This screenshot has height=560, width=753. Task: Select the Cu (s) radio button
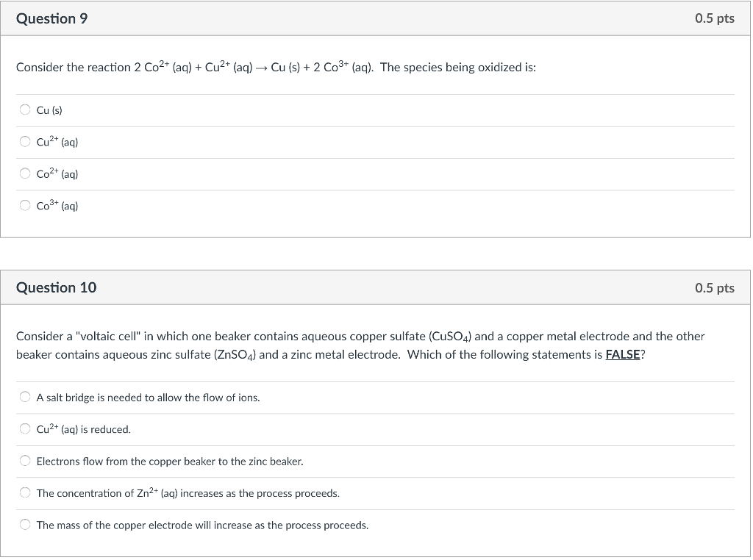point(25,110)
